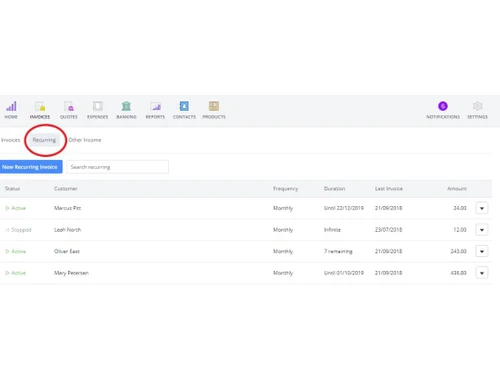
Task: Focus the Search recurring field
Action: 118,167
